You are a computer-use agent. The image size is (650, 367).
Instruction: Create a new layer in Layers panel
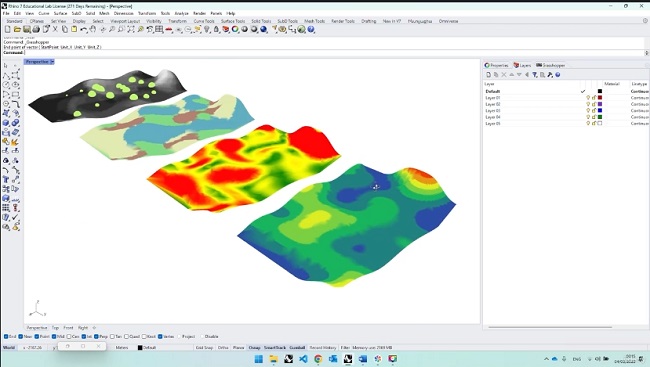point(488,75)
